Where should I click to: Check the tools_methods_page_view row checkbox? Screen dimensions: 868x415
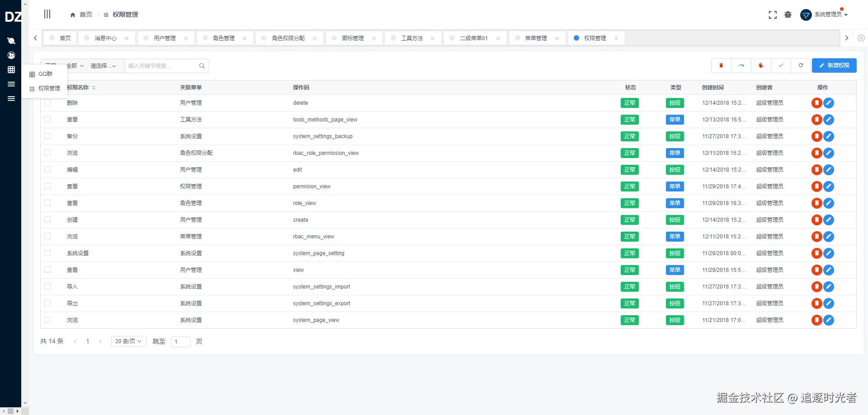click(x=47, y=119)
